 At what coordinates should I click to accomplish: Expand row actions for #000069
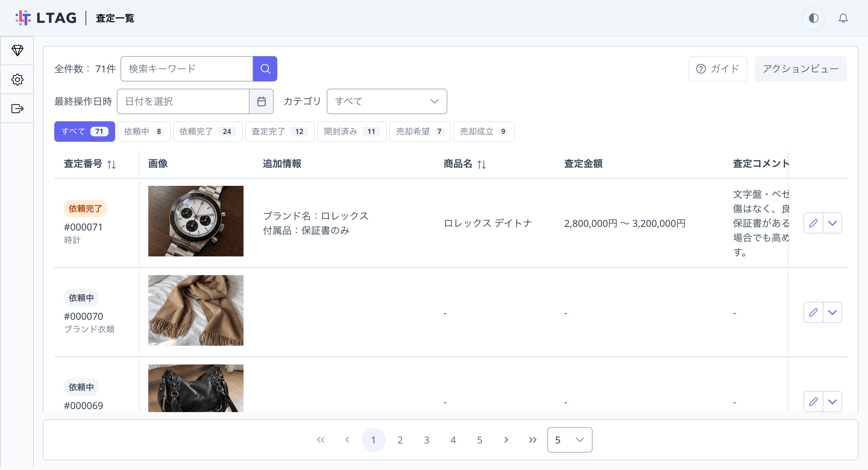click(x=832, y=402)
